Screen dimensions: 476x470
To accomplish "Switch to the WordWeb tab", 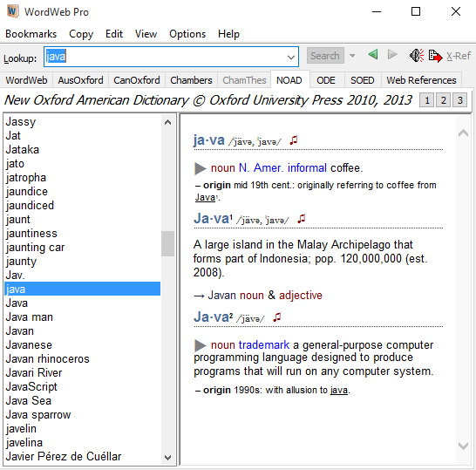I will click(26, 80).
